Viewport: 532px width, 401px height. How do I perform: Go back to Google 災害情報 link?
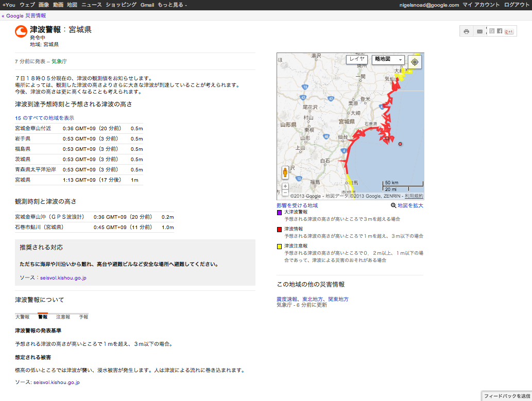coord(24,15)
